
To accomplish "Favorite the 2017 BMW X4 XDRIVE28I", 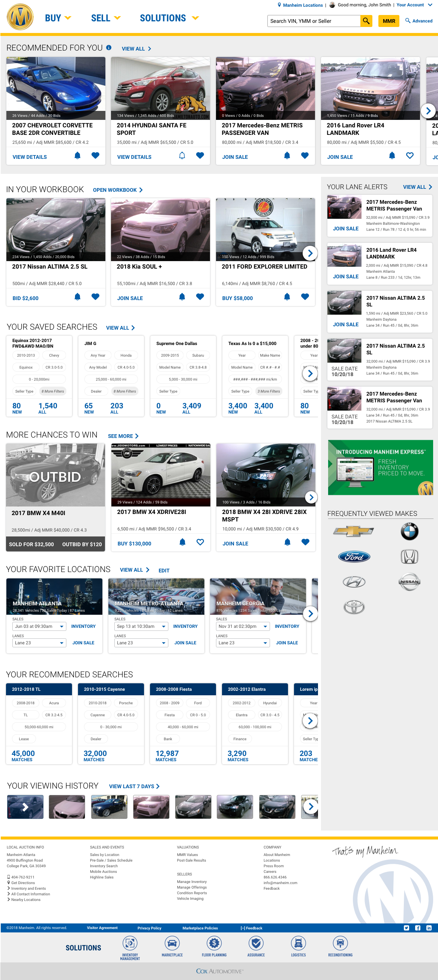I will click(x=200, y=542).
